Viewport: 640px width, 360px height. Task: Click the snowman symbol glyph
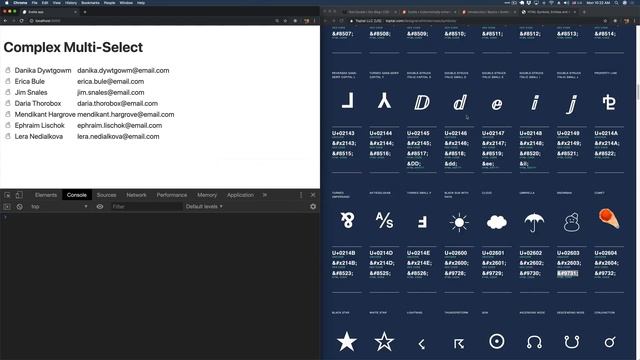571,222
